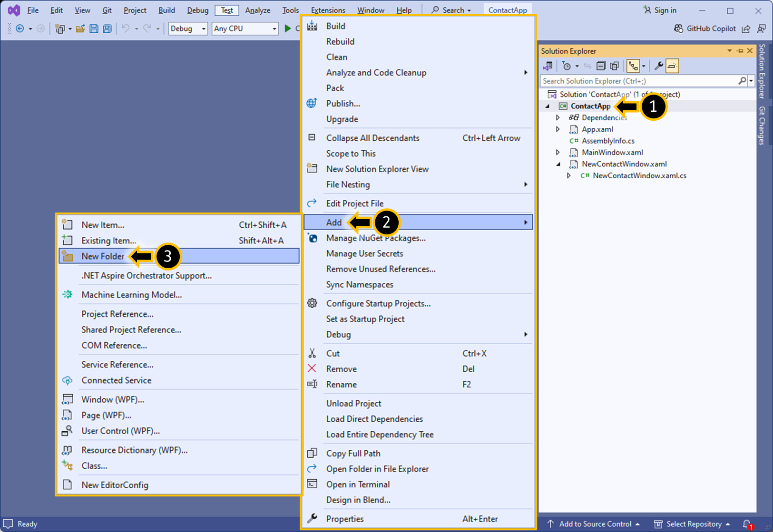Open the Extensions menu

point(328,10)
